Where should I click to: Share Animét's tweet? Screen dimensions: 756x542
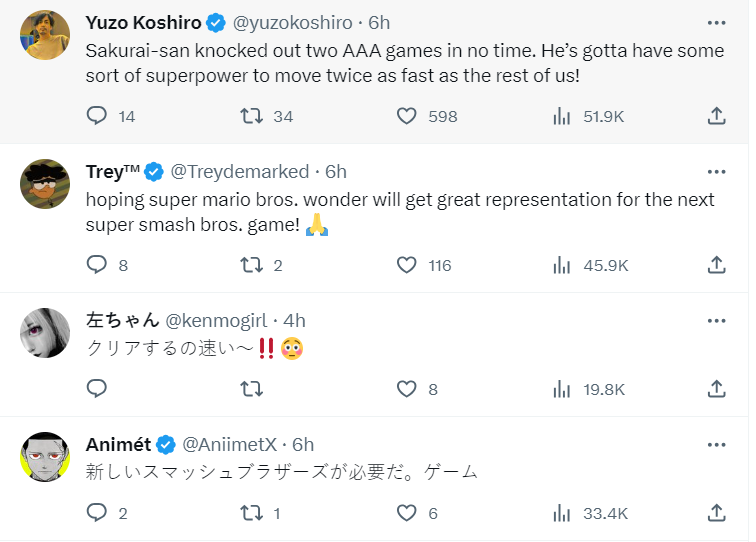716,513
